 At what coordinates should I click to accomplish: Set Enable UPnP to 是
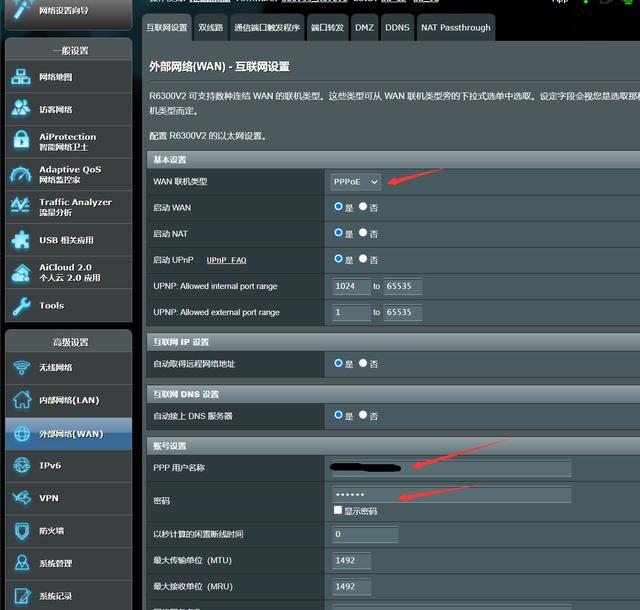[338, 259]
